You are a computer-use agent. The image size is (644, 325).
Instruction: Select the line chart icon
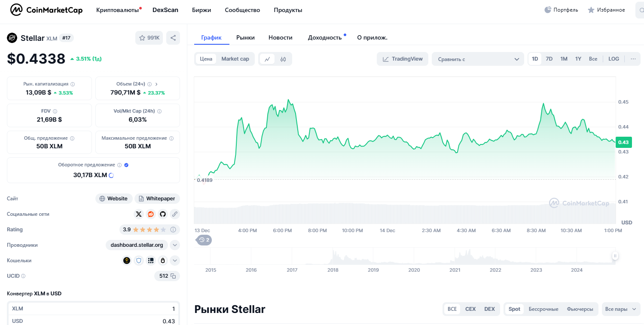click(267, 59)
